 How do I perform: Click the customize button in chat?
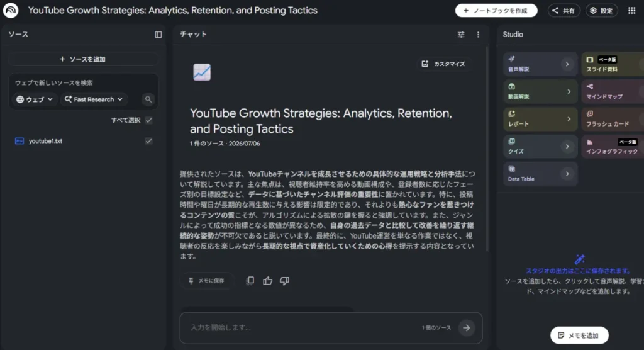(443, 64)
